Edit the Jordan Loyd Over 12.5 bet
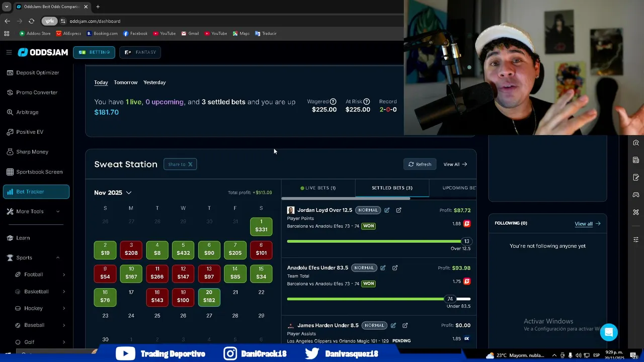The image size is (644, 362). pos(387,210)
